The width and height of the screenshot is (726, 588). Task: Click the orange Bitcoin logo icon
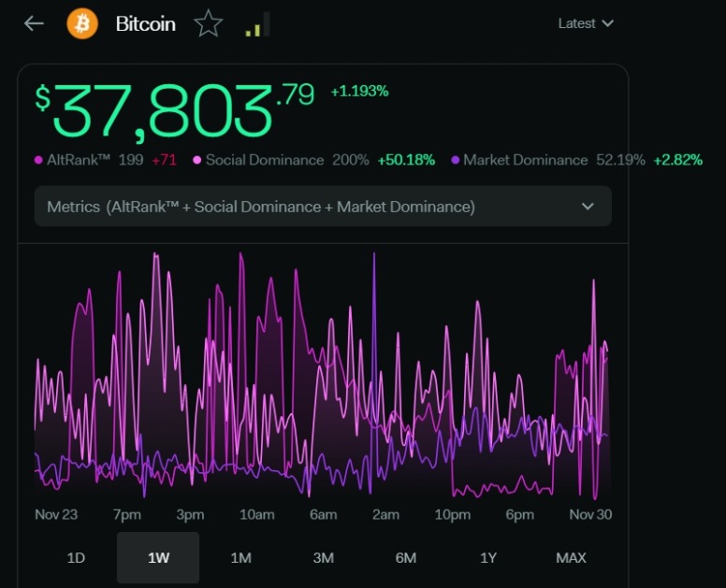pos(82,23)
